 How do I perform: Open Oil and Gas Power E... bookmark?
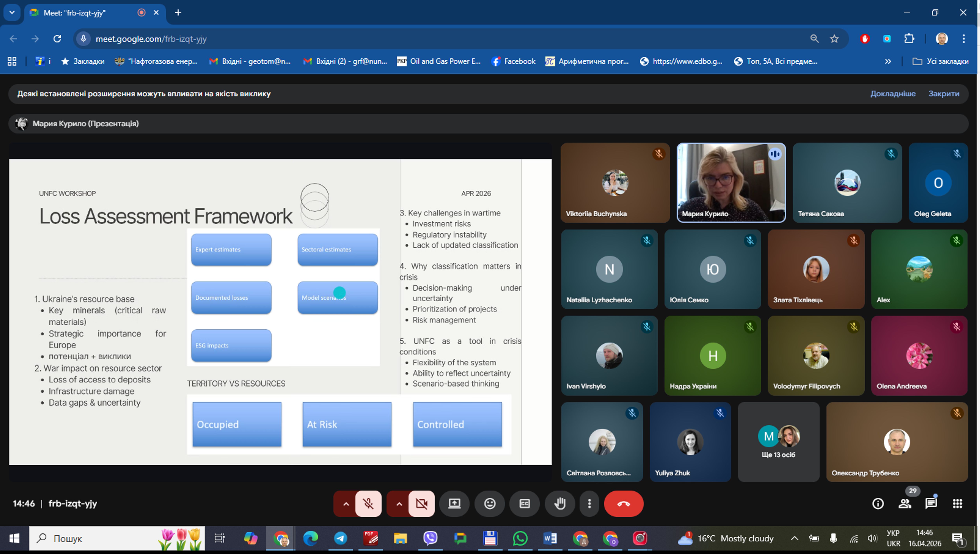tap(439, 61)
